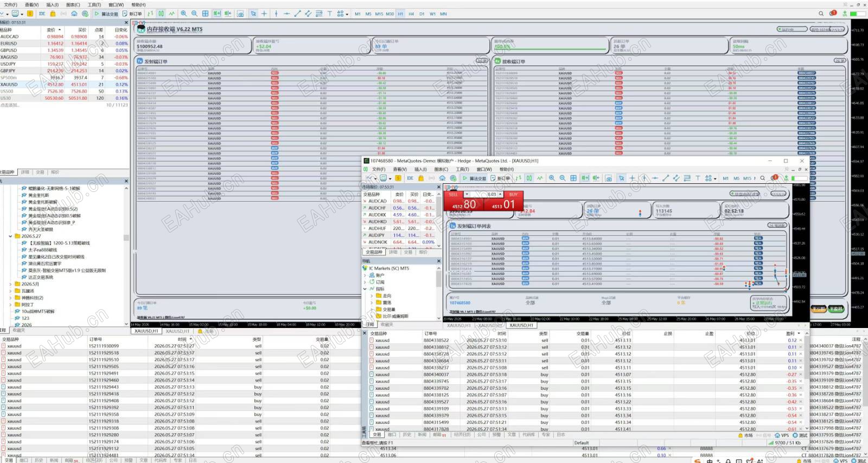
Task: Select horizontal line tool in back window toolbar
Action: [287, 14]
